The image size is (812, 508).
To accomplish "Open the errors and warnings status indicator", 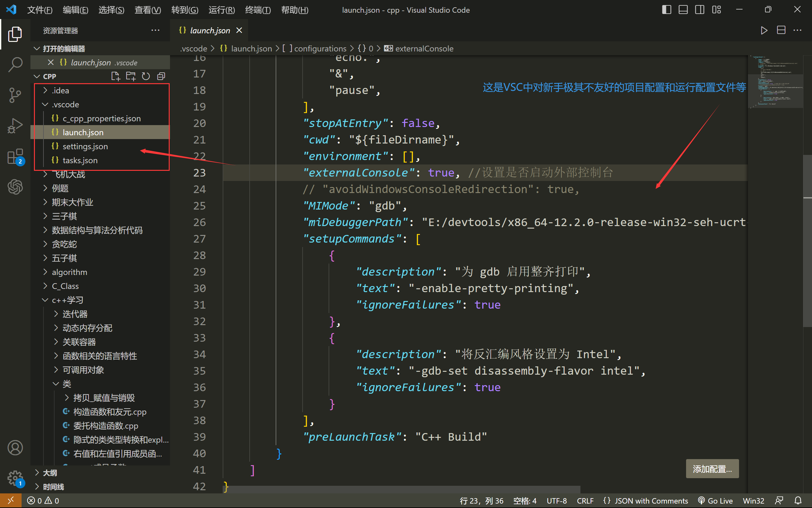I will point(43,501).
